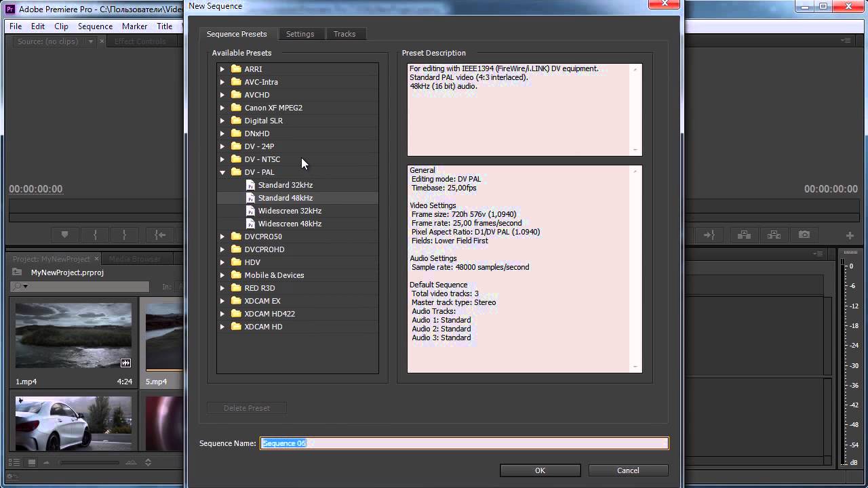The height and width of the screenshot is (488, 868).
Task: Expand the Canon XF MPEG2 folder arrow
Action: click(x=222, y=108)
